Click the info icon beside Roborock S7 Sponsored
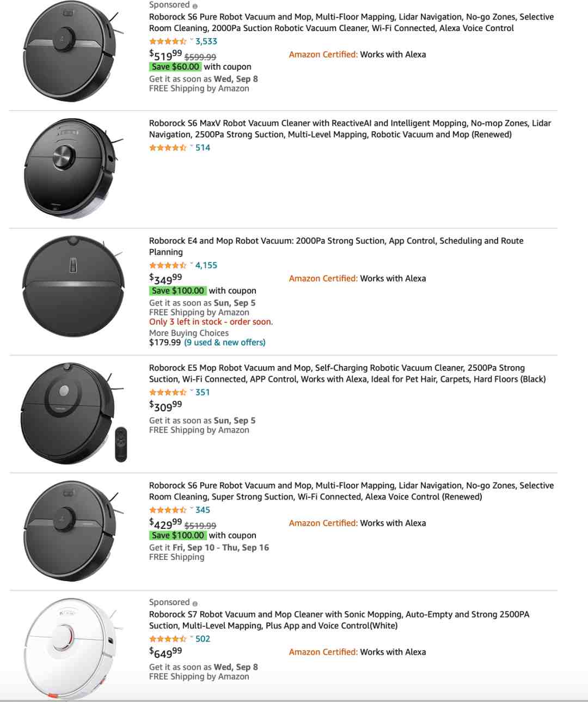The image size is (588, 702). (x=195, y=603)
